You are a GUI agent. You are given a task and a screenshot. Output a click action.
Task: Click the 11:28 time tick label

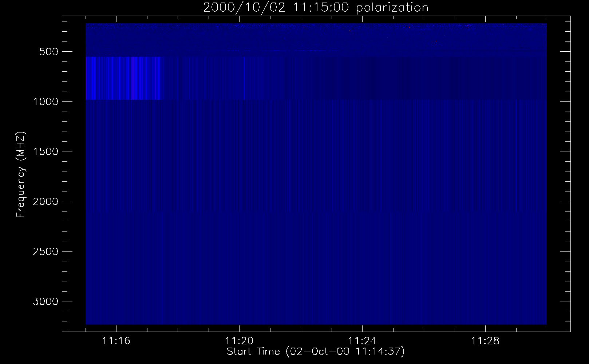point(485,341)
